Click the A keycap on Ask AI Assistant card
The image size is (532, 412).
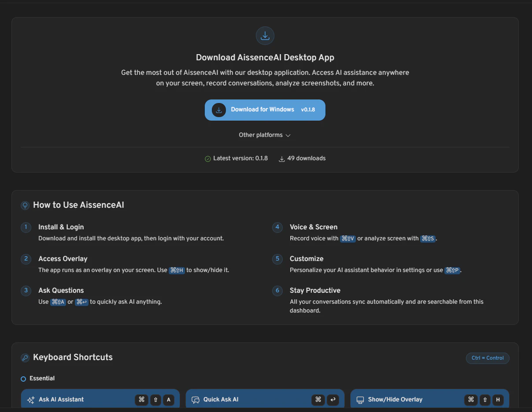pos(169,400)
